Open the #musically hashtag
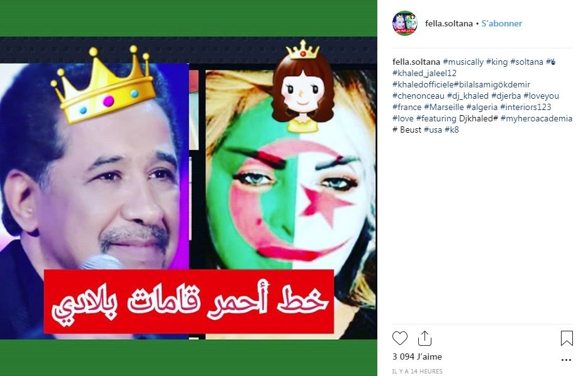The height and width of the screenshot is (376, 588). click(x=463, y=62)
